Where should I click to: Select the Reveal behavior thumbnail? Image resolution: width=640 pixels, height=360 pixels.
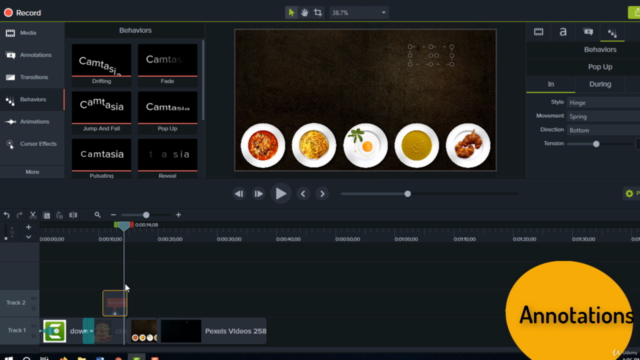click(x=167, y=158)
